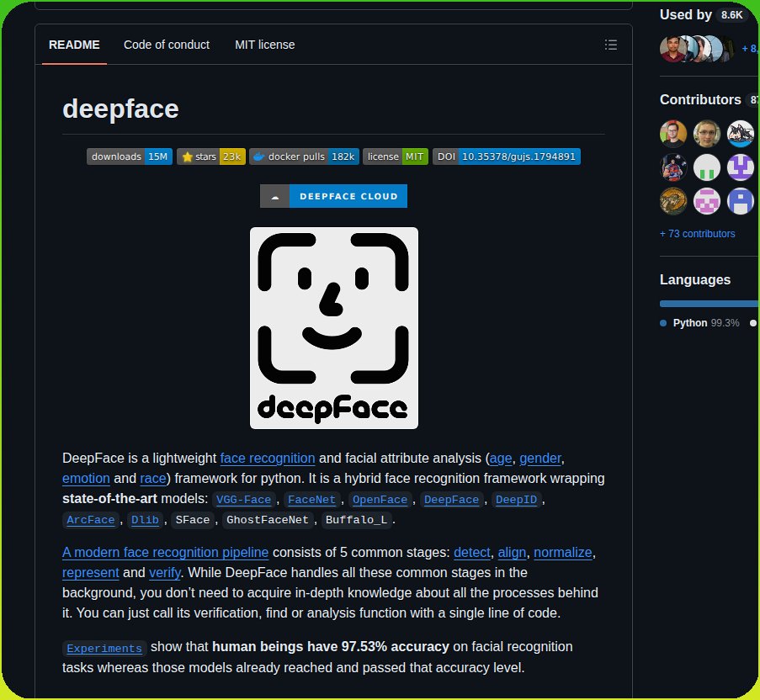Follow the align stage link
This screenshot has height=700, width=760.
pos(512,552)
